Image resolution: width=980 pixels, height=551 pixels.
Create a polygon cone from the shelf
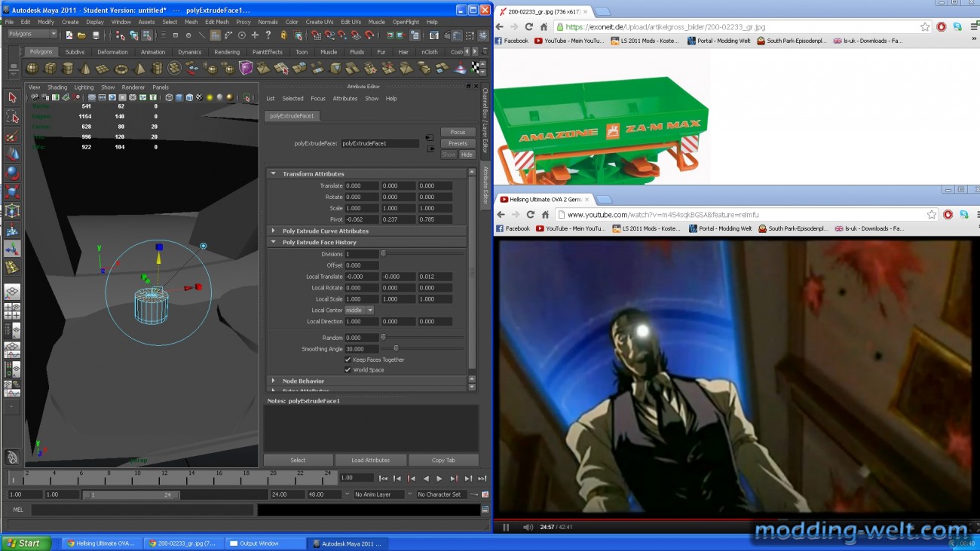pyautogui.click(x=85, y=69)
